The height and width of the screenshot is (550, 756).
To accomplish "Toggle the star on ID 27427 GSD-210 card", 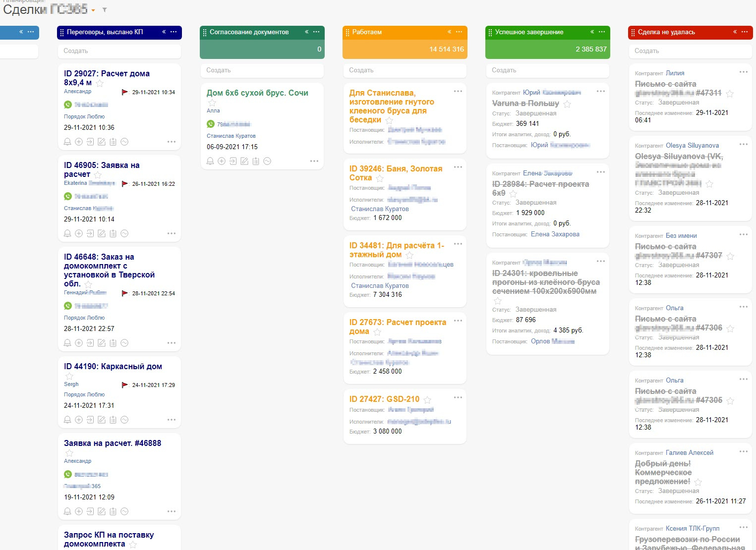I will 427,400.
